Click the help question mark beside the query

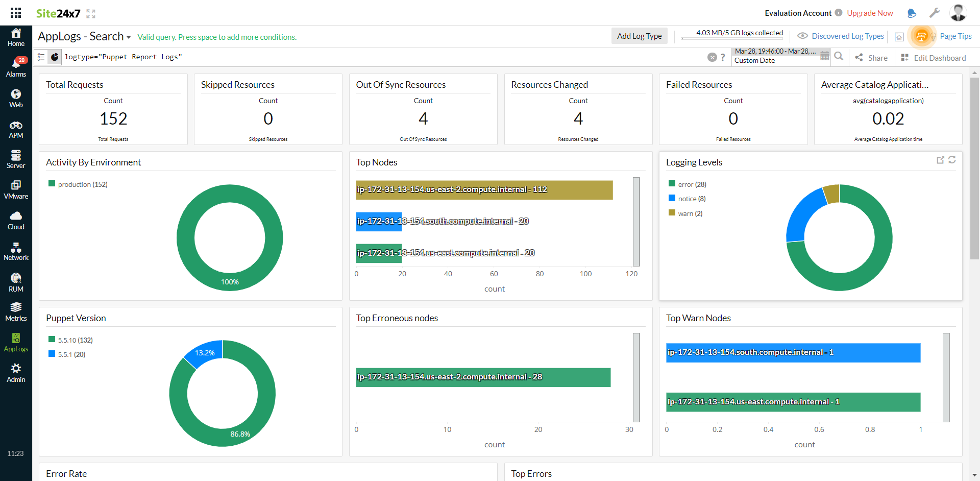click(x=723, y=57)
